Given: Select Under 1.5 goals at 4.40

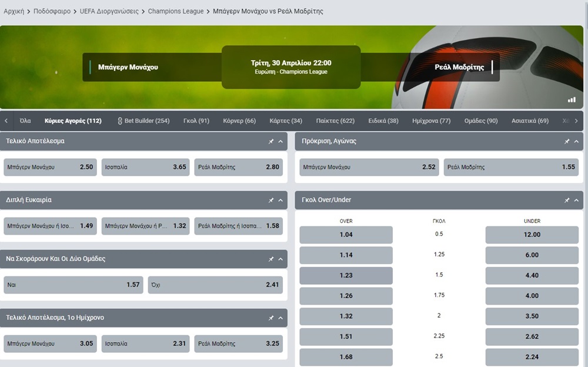Looking at the screenshot, I should [x=532, y=275].
